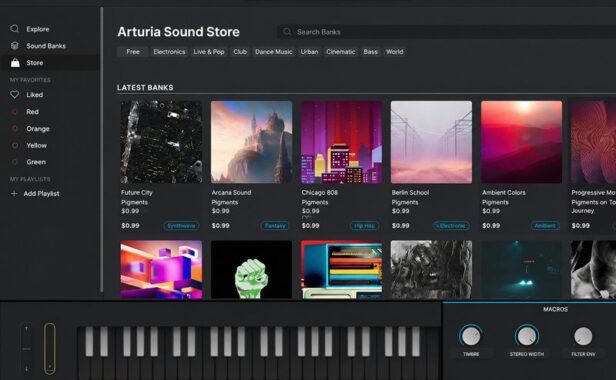Open the Sound Banks section

point(46,46)
